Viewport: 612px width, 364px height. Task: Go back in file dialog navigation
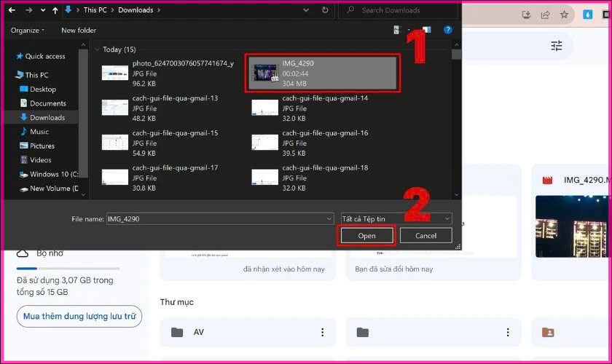(x=12, y=10)
